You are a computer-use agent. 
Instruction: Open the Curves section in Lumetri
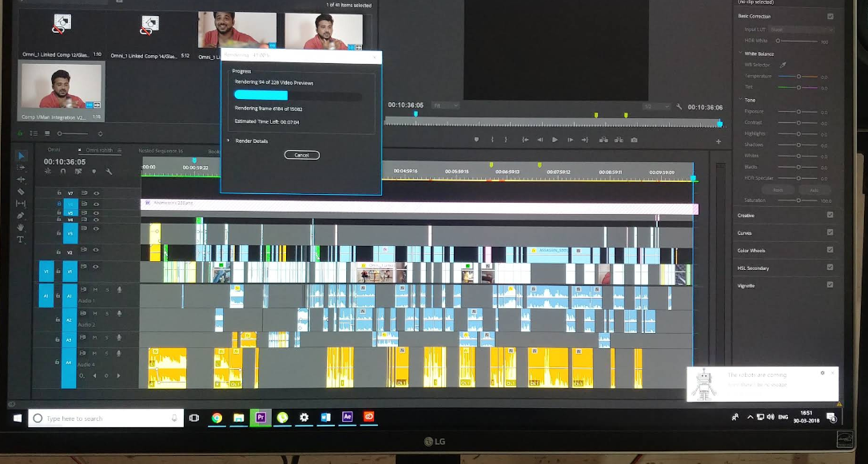744,233
